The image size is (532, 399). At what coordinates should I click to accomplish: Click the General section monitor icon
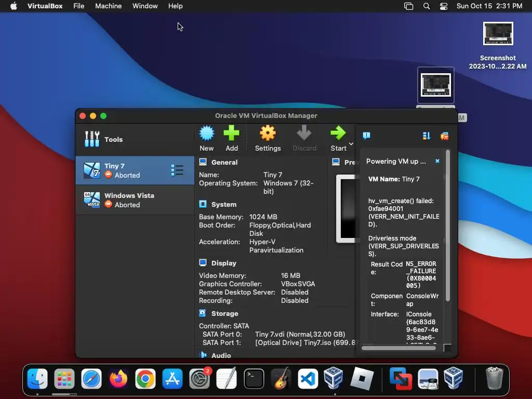pos(203,162)
